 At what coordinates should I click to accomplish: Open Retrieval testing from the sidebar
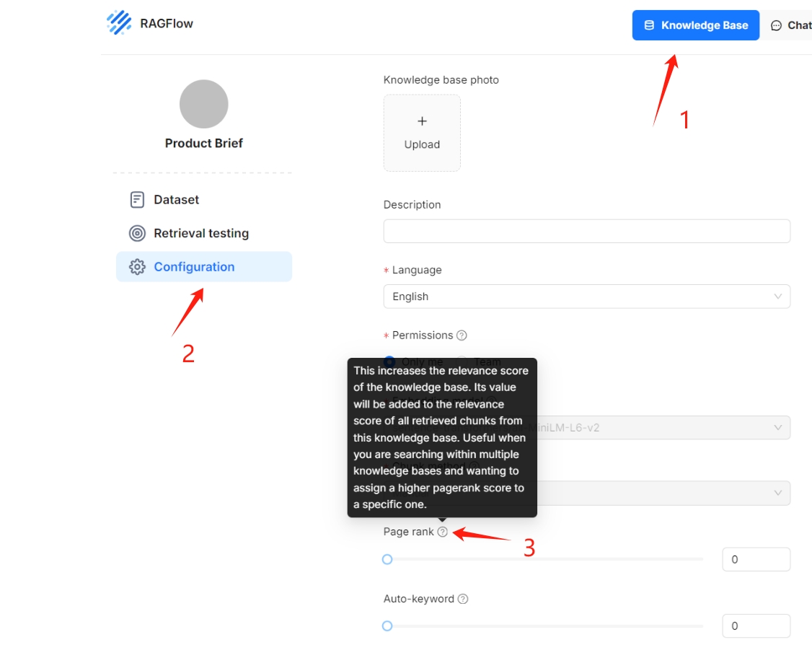tap(200, 233)
